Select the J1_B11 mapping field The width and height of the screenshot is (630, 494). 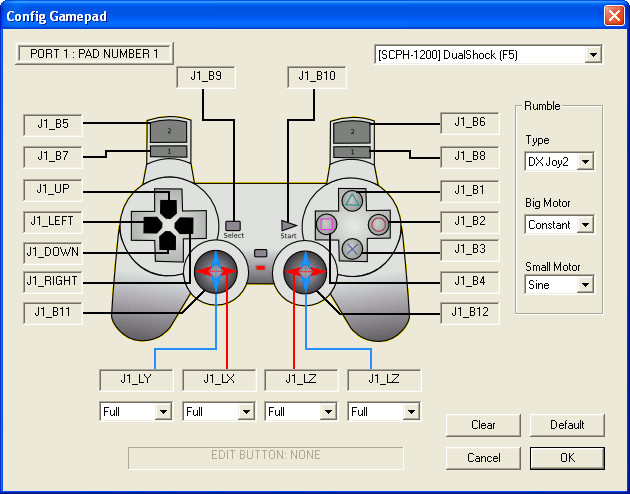coord(53,313)
